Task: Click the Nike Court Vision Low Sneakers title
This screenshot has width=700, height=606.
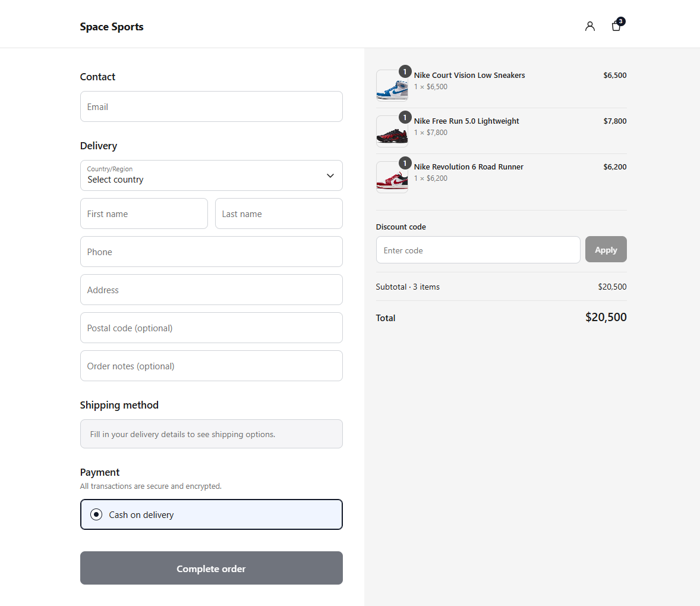Action: click(469, 75)
